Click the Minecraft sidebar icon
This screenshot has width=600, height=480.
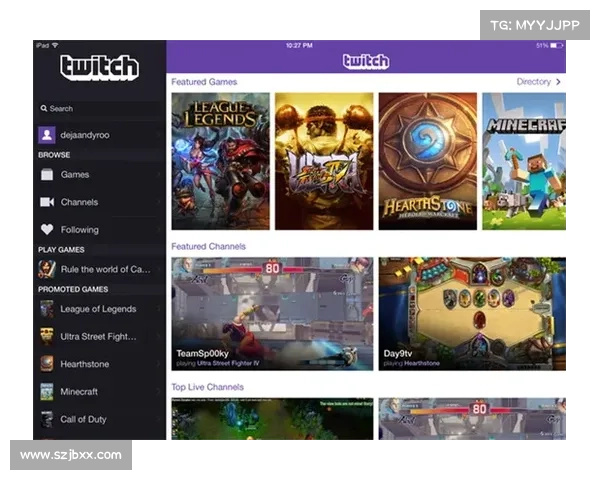[x=47, y=392]
